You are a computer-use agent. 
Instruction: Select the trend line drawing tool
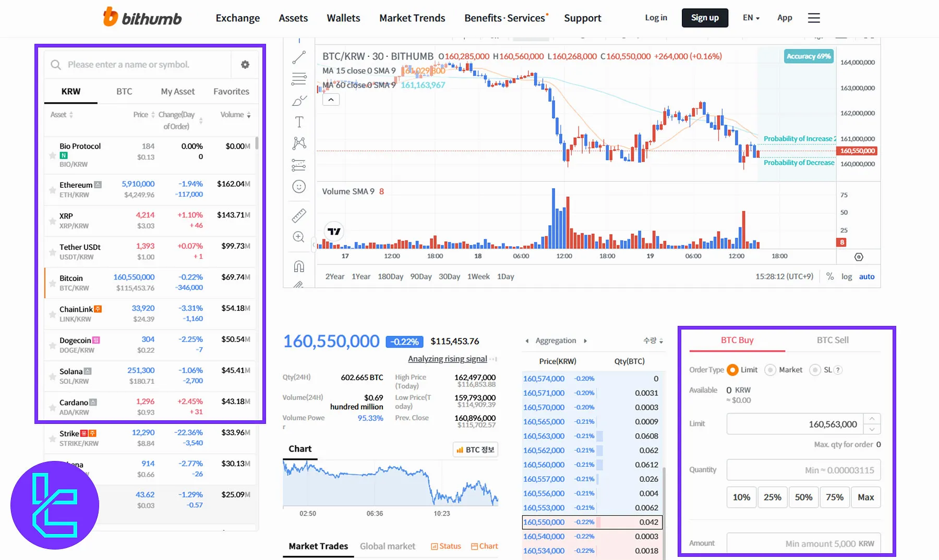[299, 57]
